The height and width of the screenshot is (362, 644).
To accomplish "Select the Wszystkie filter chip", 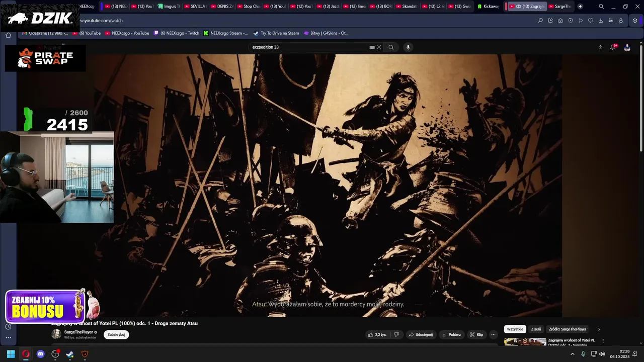I will click(x=515, y=329).
